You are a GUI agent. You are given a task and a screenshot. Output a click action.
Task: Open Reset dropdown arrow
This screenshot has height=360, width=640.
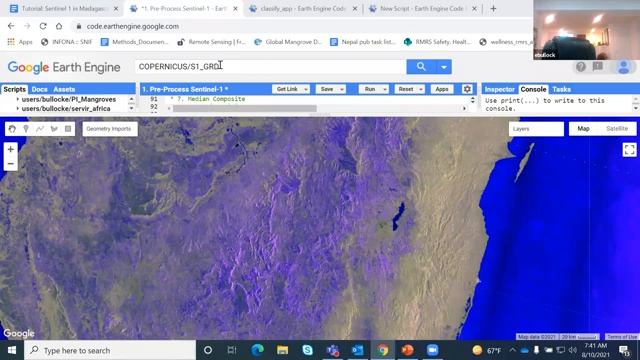coord(420,89)
